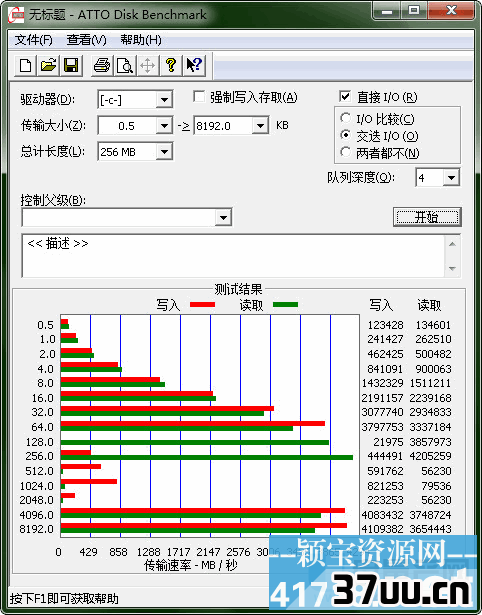Select the I/O 比较 radio option
Viewport: 482px width, 615px height.
tap(346, 118)
